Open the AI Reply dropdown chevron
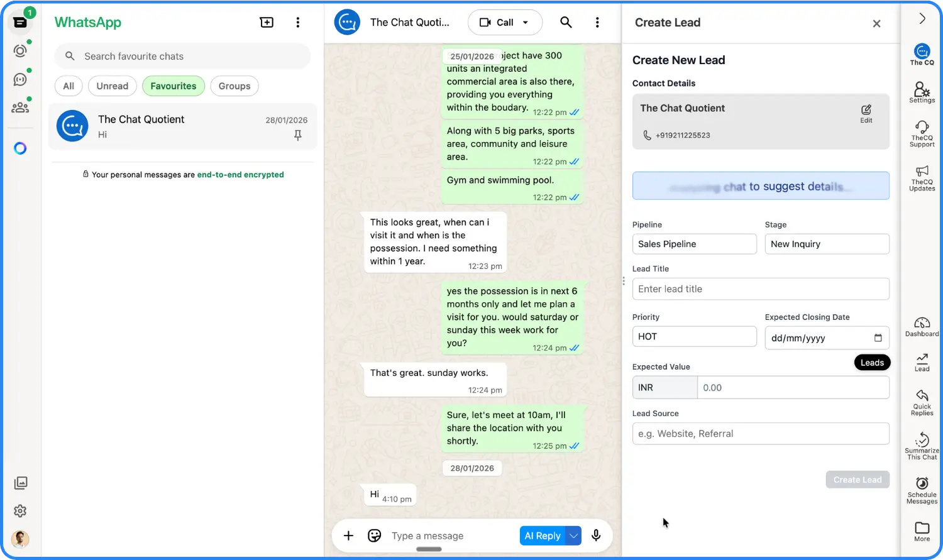The image size is (943, 560). (573, 535)
